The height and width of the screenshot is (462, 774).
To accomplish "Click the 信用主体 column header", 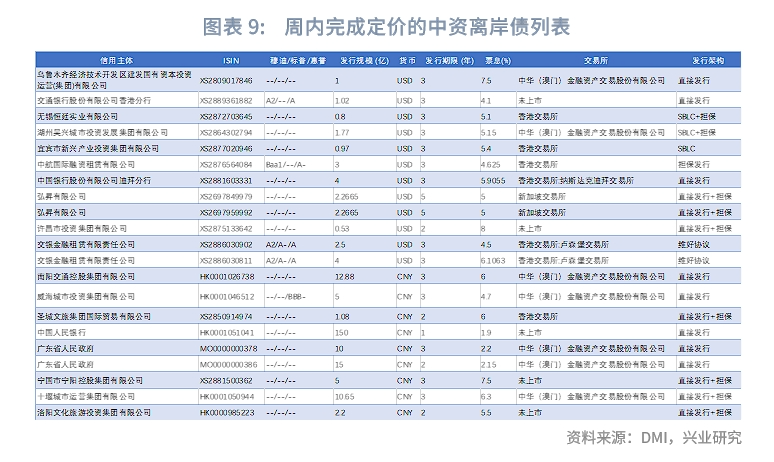I will pos(116,61).
